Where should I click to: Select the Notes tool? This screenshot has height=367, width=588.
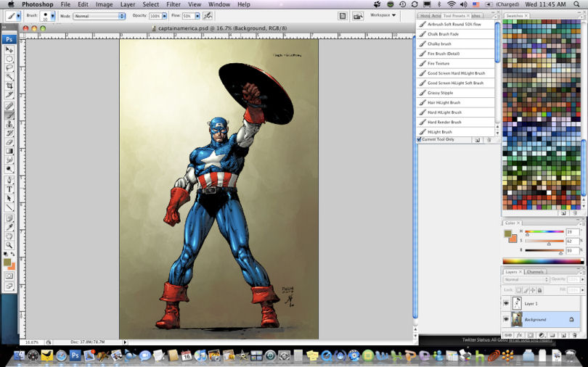[x=9, y=218]
